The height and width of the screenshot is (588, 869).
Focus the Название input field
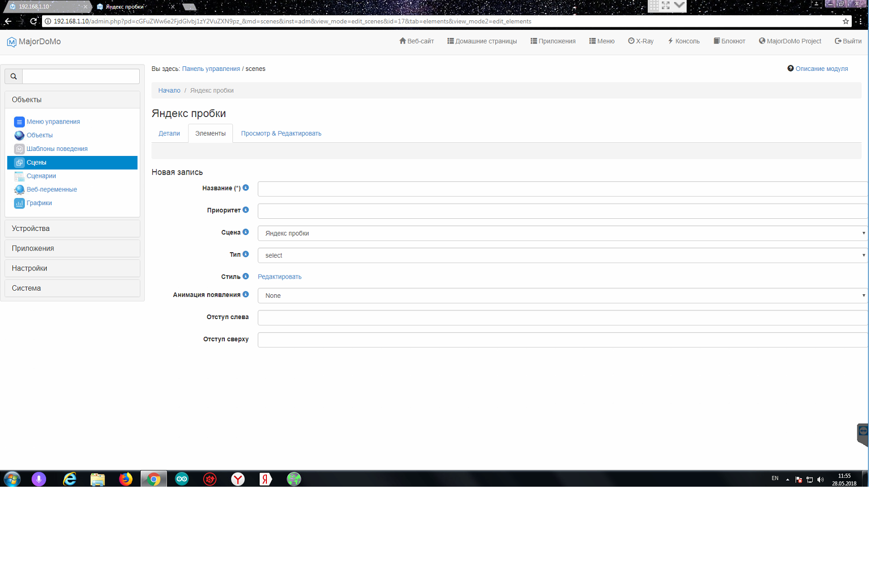coord(563,189)
